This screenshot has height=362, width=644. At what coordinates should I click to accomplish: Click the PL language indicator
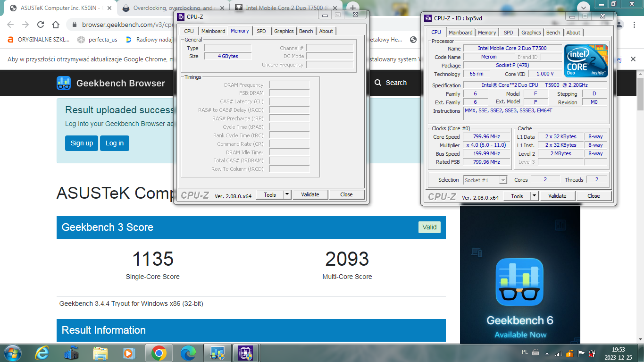click(525, 352)
